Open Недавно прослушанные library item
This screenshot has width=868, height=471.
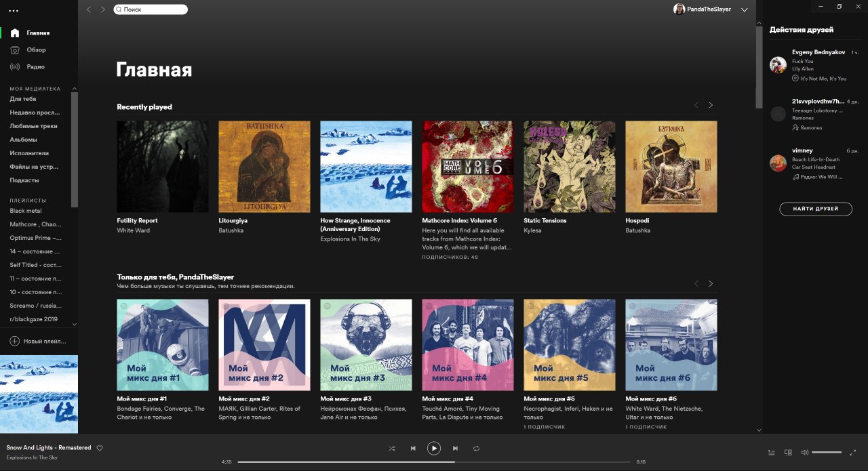point(33,112)
